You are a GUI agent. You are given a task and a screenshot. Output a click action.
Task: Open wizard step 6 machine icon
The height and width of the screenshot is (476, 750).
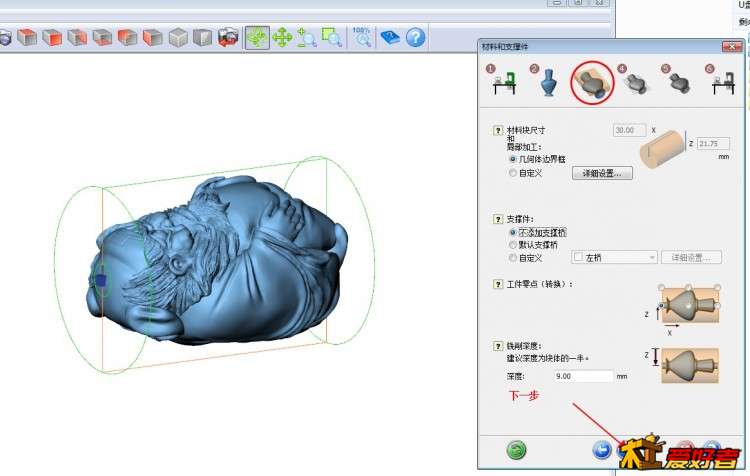pos(722,84)
